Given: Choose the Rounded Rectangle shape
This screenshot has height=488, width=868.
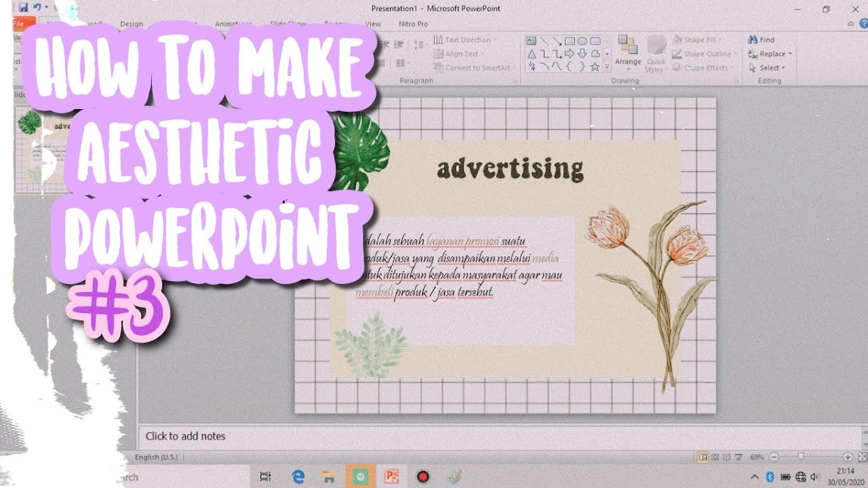Looking at the screenshot, I should [x=595, y=40].
